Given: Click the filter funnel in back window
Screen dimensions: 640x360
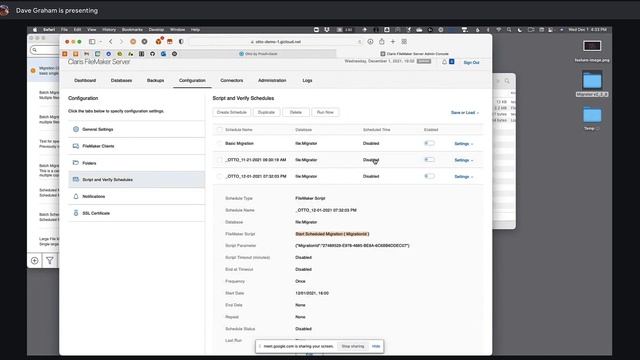Looking at the screenshot, I should click(x=50, y=260).
